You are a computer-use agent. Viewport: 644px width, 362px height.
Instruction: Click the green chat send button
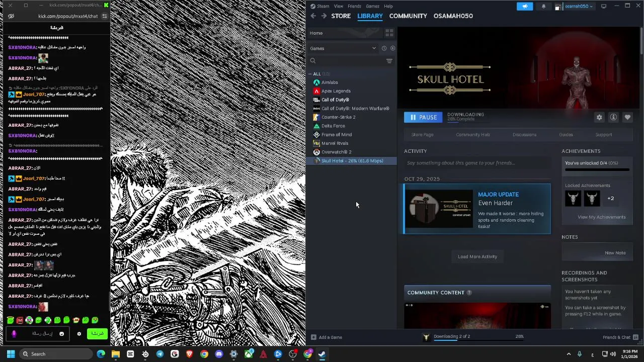pos(97,334)
